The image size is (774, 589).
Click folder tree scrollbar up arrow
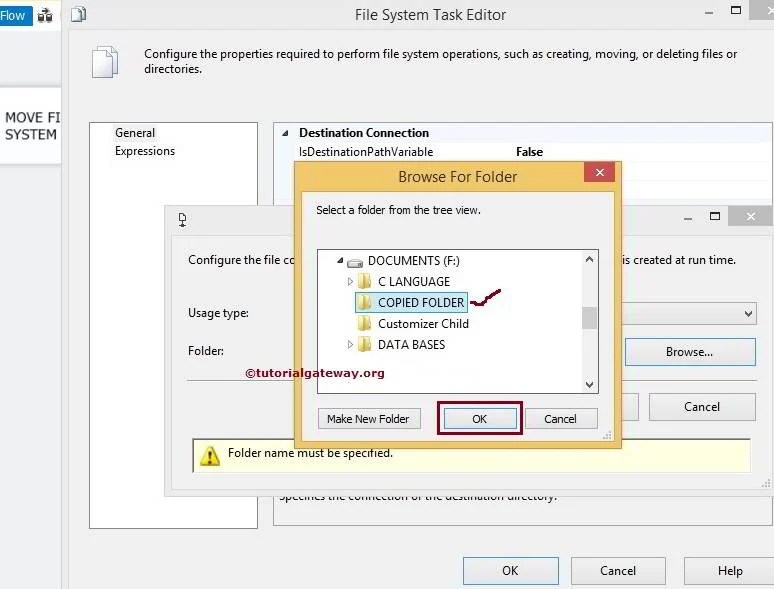[x=589, y=259]
